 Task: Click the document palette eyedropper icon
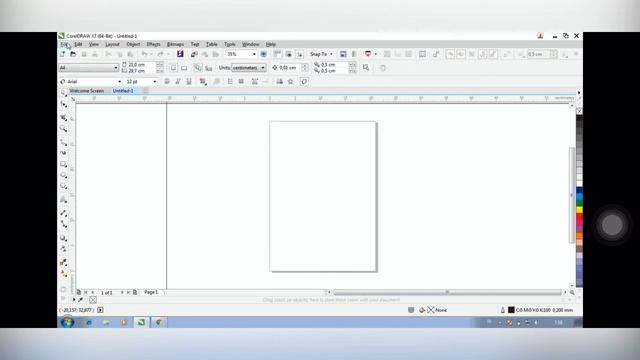click(80, 300)
